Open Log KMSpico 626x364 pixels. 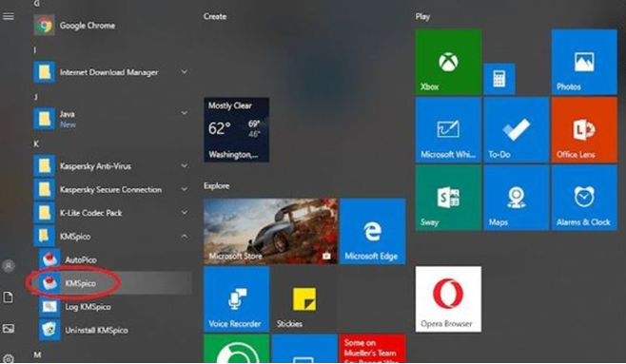(x=115, y=307)
